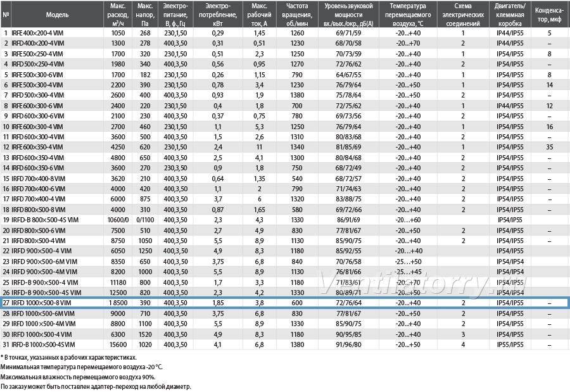Click the Схема электрических соединений header

coord(463,15)
